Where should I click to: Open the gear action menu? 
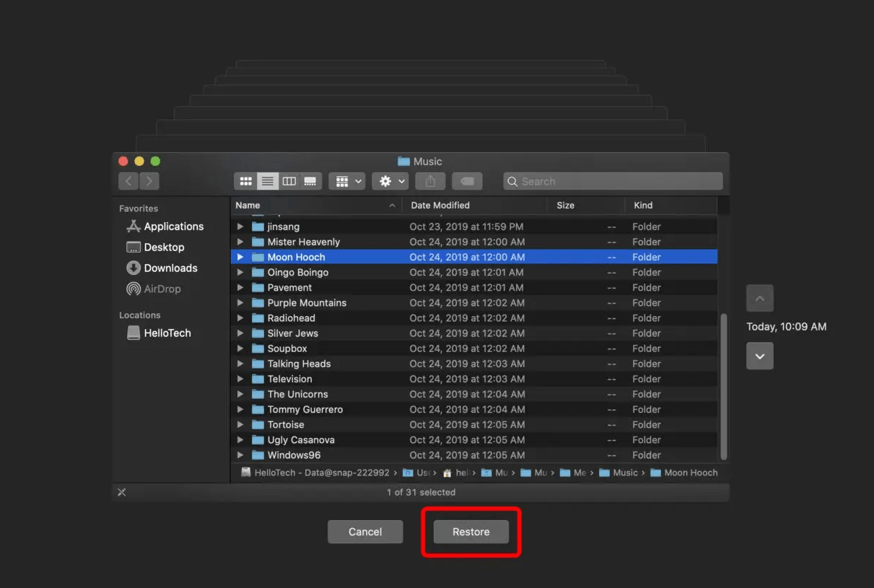390,181
